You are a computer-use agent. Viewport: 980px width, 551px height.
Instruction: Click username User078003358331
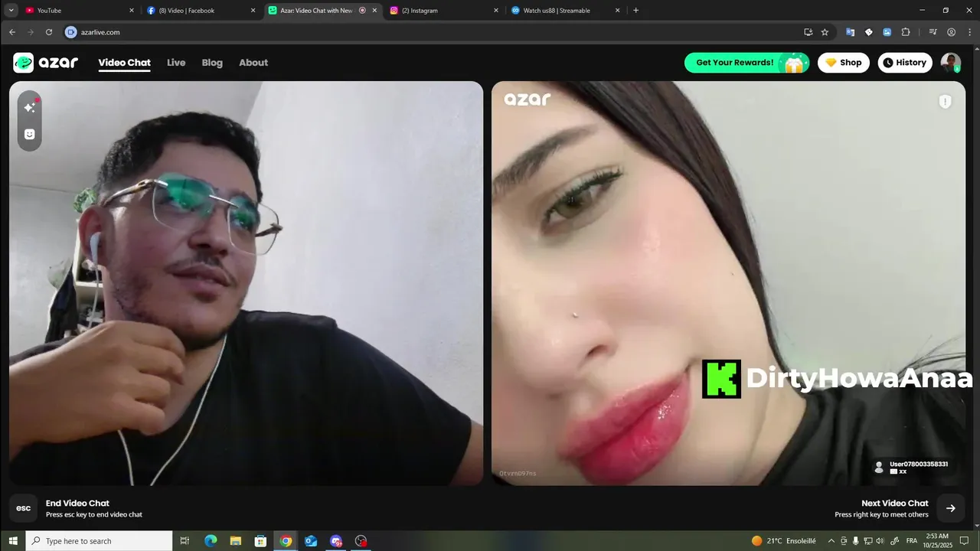point(919,464)
